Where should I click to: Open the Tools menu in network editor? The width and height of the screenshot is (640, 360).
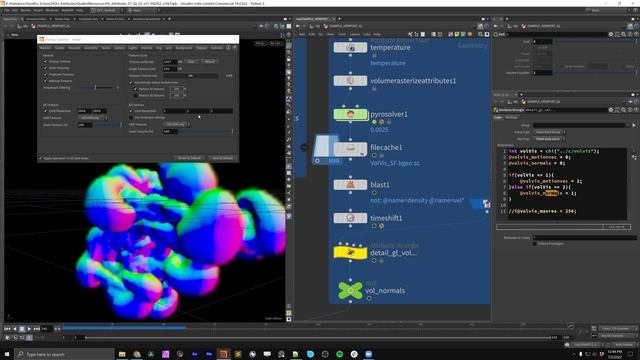pos(342,34)
